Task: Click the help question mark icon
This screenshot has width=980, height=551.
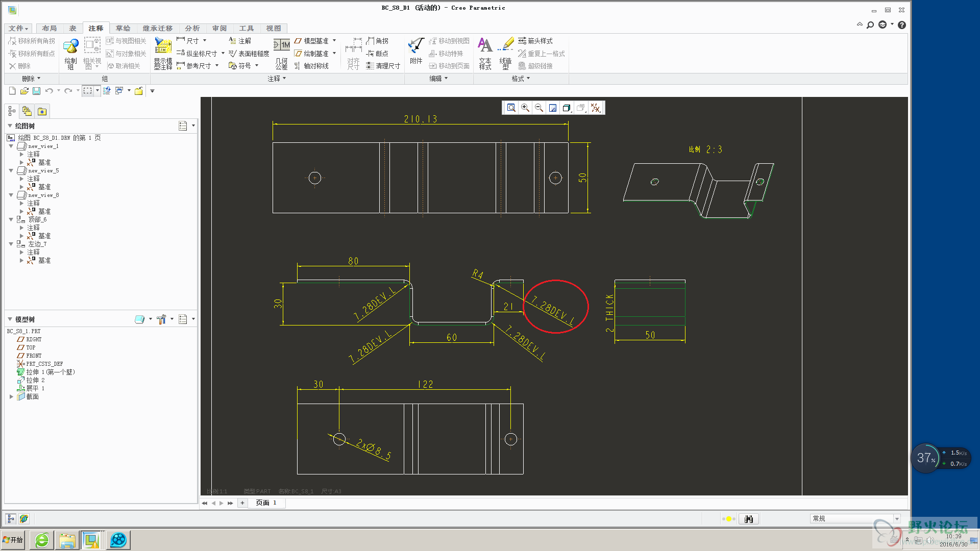Action: [902, 25]
